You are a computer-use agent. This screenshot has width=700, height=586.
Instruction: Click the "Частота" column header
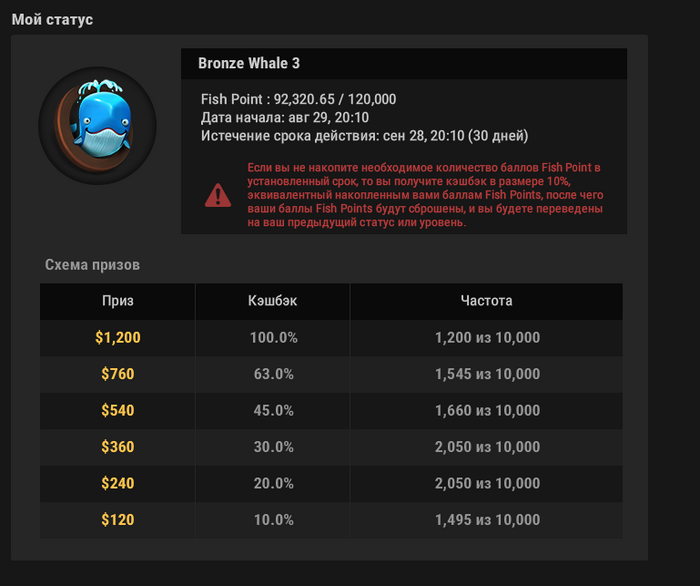(487, 301)
